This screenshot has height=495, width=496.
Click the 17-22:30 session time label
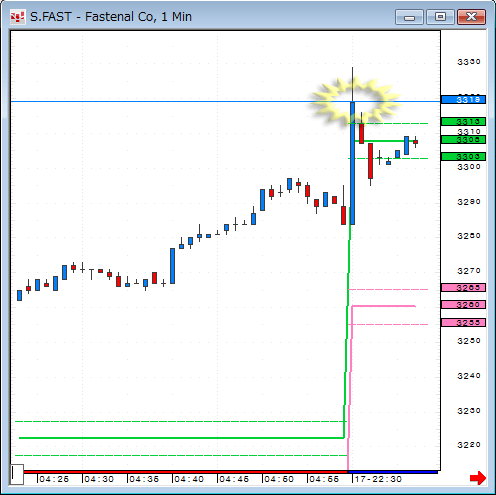click(378, 479)
